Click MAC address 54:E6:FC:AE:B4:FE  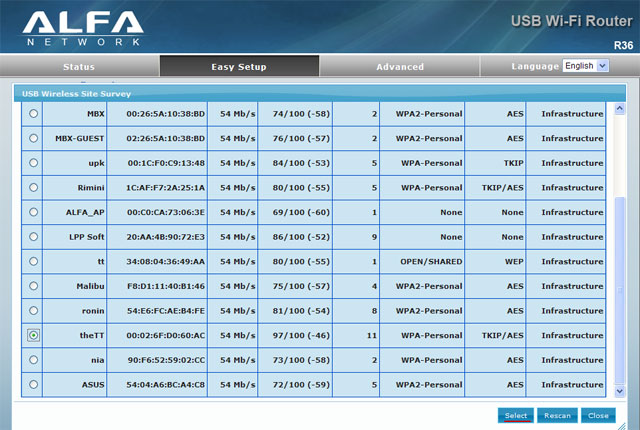pyautogui.click(x=166, y=311)
